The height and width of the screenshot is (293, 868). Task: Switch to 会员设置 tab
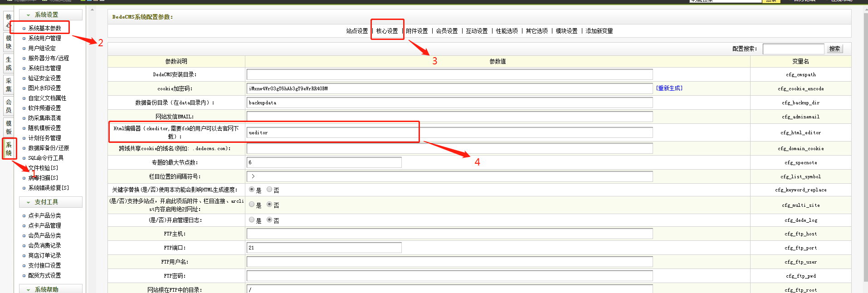pyautogui.click(x=447, y=31)
